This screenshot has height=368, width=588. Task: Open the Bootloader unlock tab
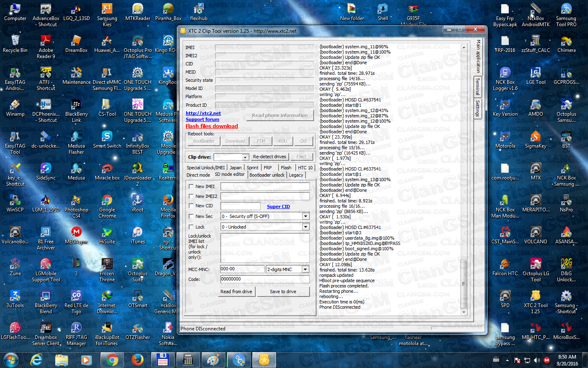point(267,175)
